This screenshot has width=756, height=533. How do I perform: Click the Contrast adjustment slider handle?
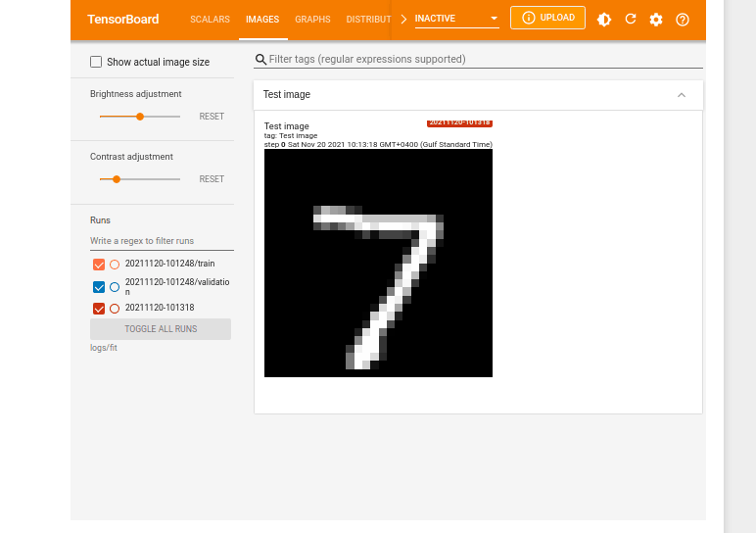[x=117, y=179]
